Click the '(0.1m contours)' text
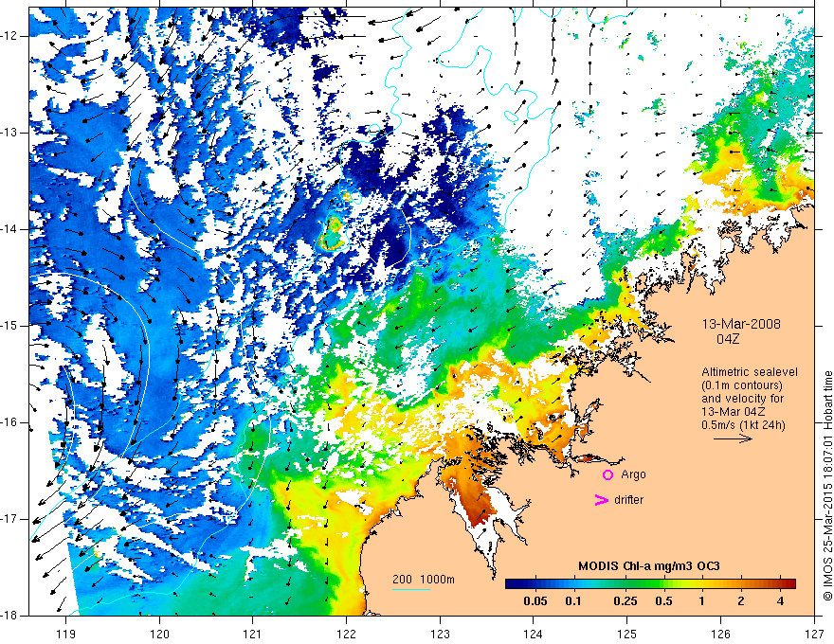Image resolution: width=834 pixels, height=644 pixels. [x=742, y=385]
